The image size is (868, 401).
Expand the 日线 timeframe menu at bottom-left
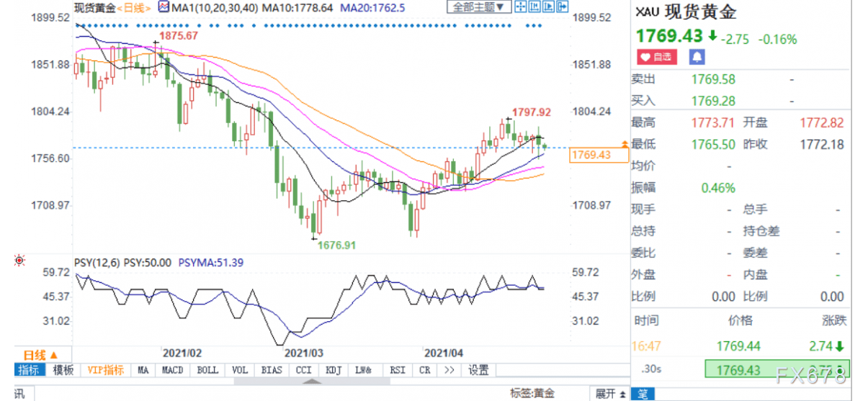click(x=40, y=355)
